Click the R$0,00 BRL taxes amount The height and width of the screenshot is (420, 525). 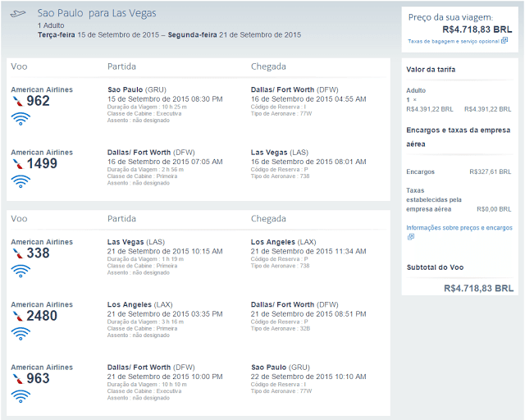pos(494,209)
